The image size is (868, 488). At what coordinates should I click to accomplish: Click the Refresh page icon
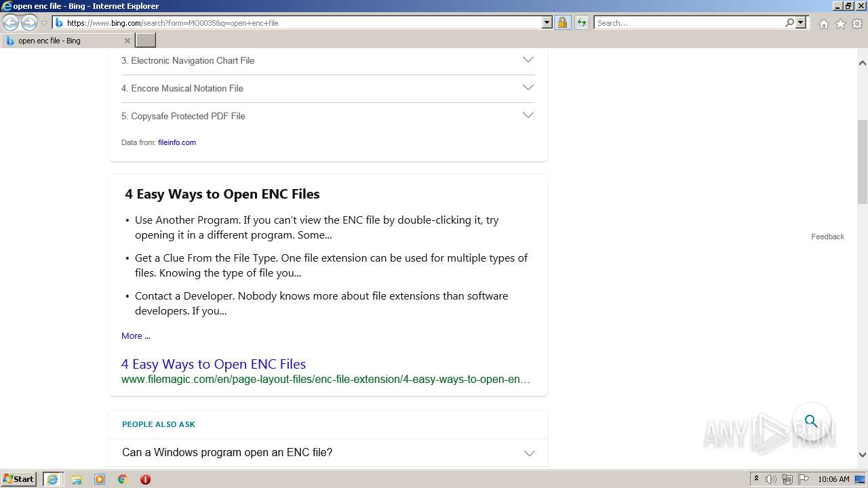coord(581,22)
